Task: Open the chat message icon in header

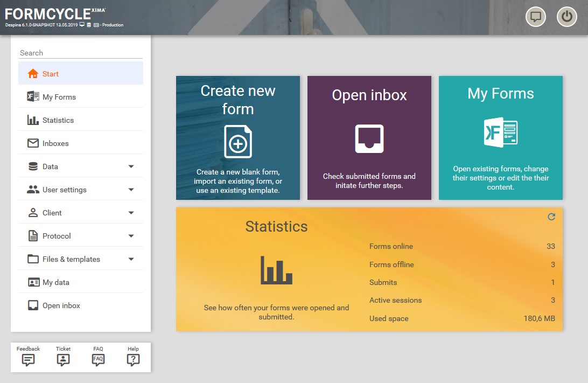Action: point(535,17)
